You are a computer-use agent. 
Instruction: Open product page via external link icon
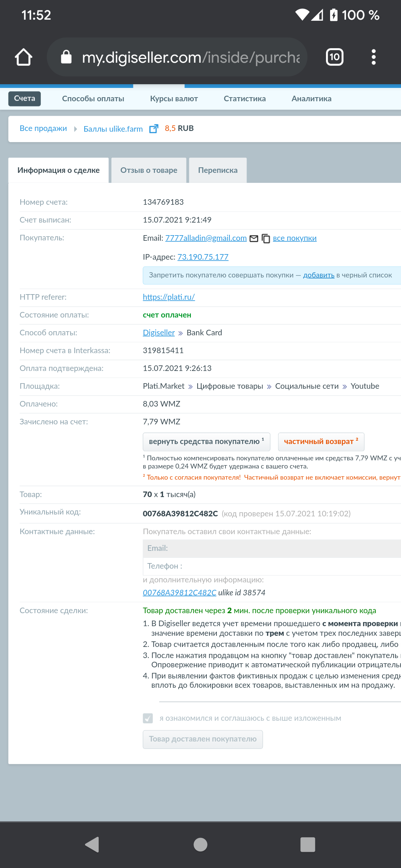pyautogui.click(x=154, y=129)
